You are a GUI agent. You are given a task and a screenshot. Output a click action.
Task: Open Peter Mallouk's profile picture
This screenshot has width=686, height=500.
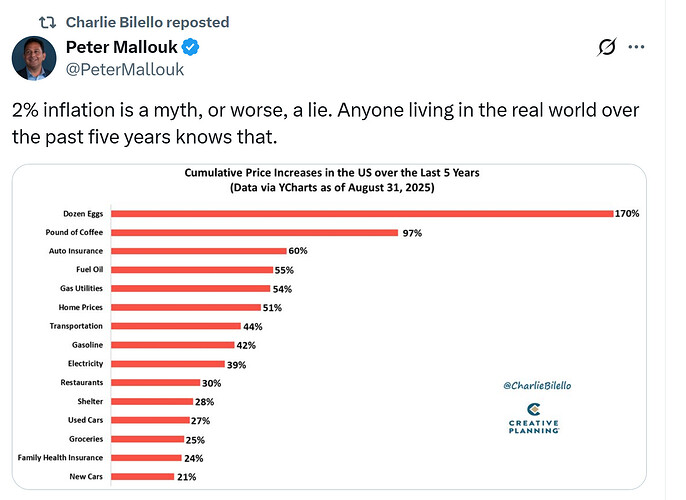34,57
